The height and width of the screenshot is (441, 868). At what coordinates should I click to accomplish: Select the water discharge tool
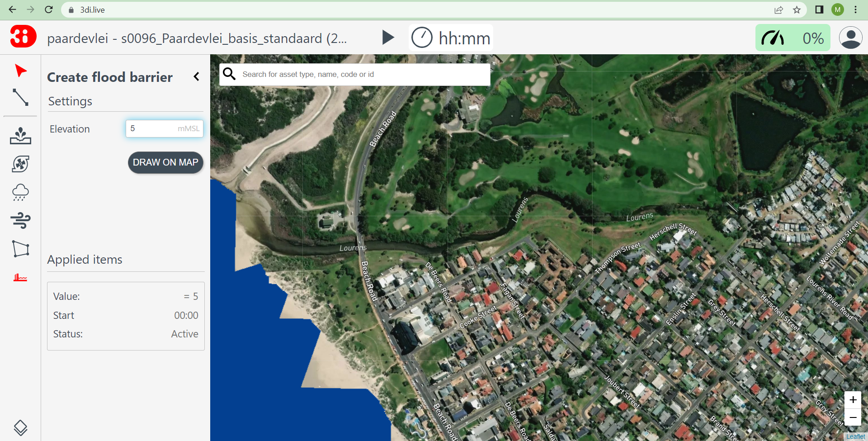(x=20, y=136)
